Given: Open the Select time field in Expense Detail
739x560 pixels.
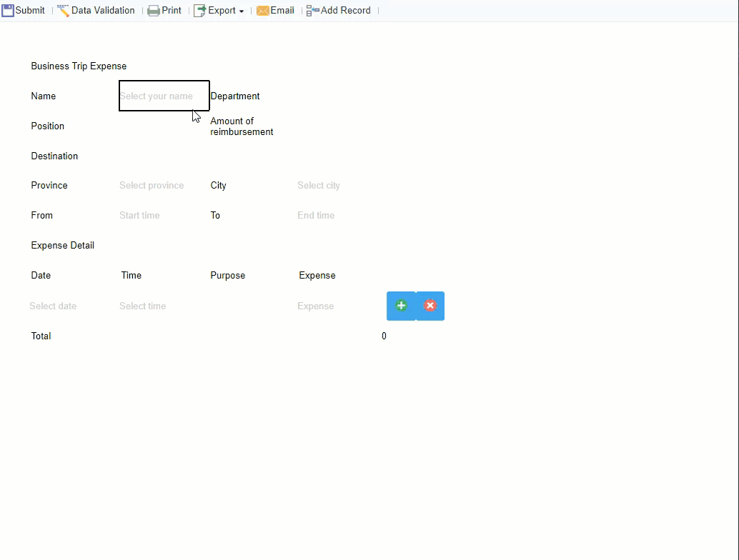Looking at the screenshot, I should 142,306.
